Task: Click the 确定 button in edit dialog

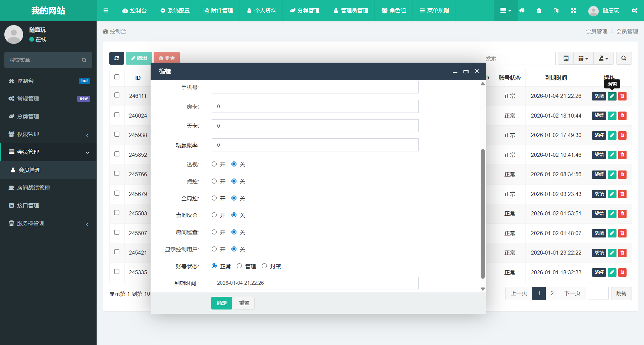Action: click(221, 303)
